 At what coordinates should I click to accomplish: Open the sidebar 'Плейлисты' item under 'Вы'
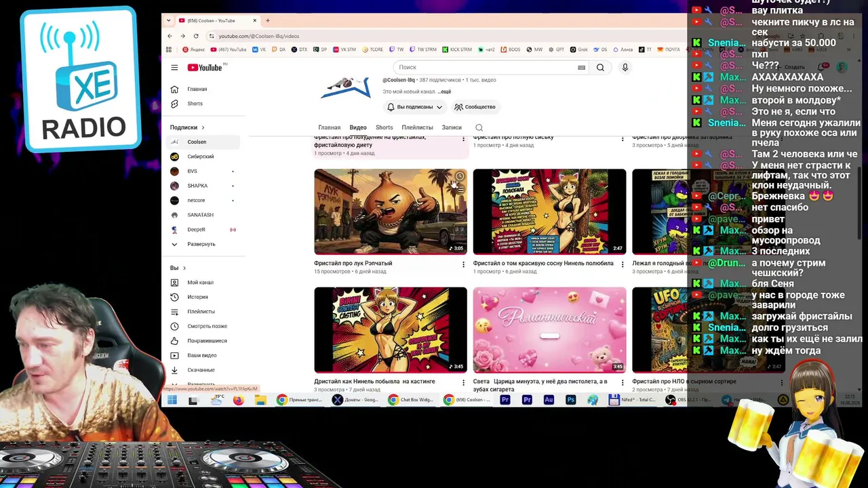[203, 312]
